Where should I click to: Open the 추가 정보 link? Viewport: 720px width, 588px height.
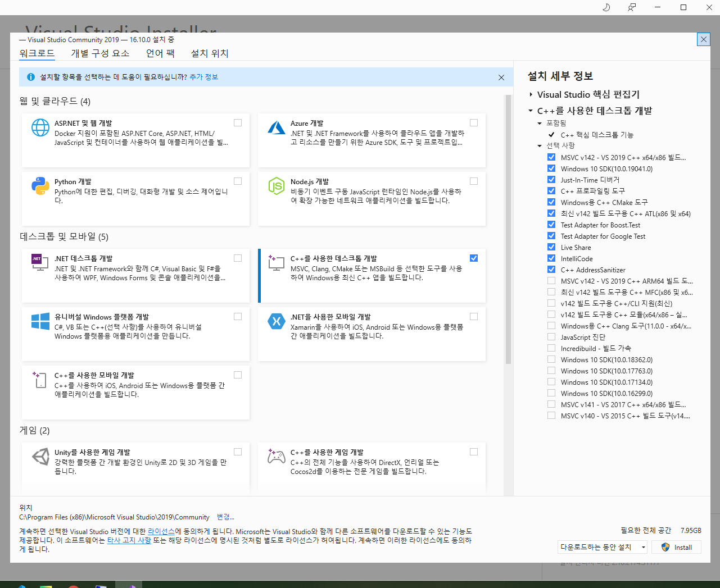pos(203,77)
